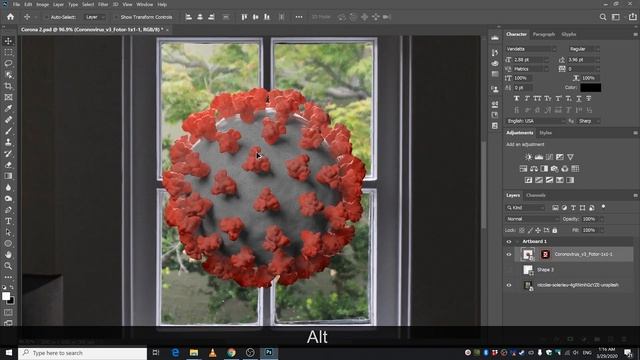The width and height of the screenshot is (640, 360).
Task: Switch to the Paragraph tab
Action: pos(544,34)
